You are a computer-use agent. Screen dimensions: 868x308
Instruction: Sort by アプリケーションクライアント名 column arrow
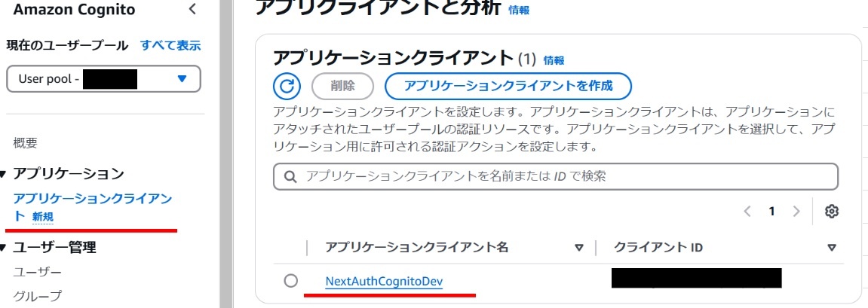tap(579, 248)
